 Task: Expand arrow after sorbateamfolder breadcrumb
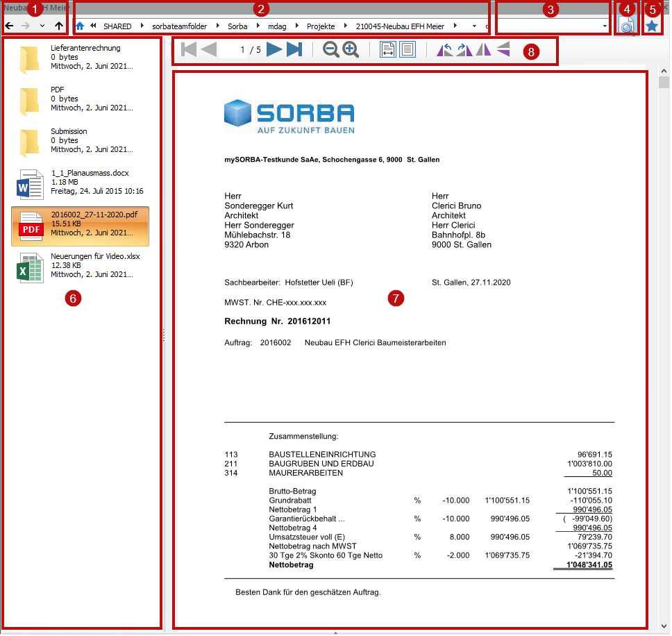(x=218, y=26)
